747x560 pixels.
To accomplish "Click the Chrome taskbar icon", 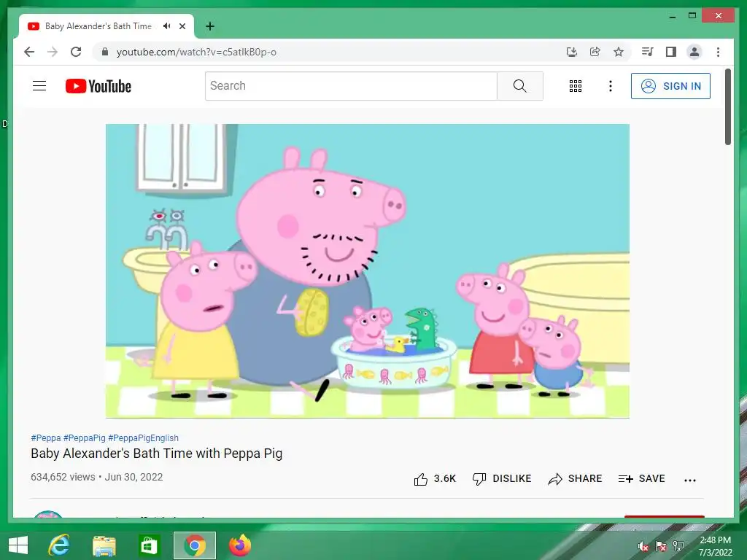I will (x=194, y=545).
